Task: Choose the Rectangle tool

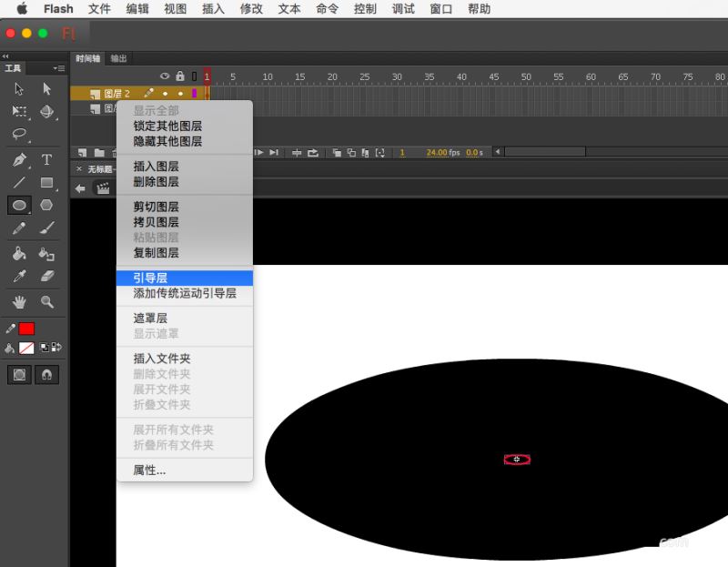Action: (x=46, y=183)
